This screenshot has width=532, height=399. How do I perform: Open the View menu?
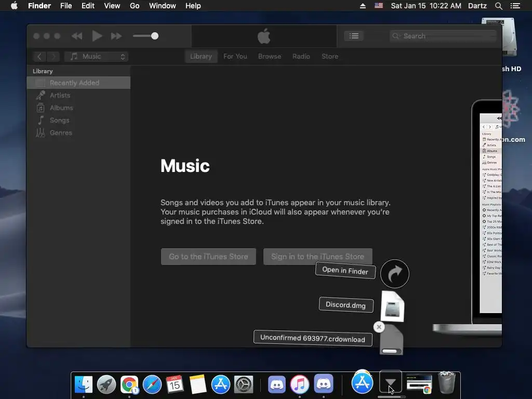pyautogui.click(x=112, y=6)
